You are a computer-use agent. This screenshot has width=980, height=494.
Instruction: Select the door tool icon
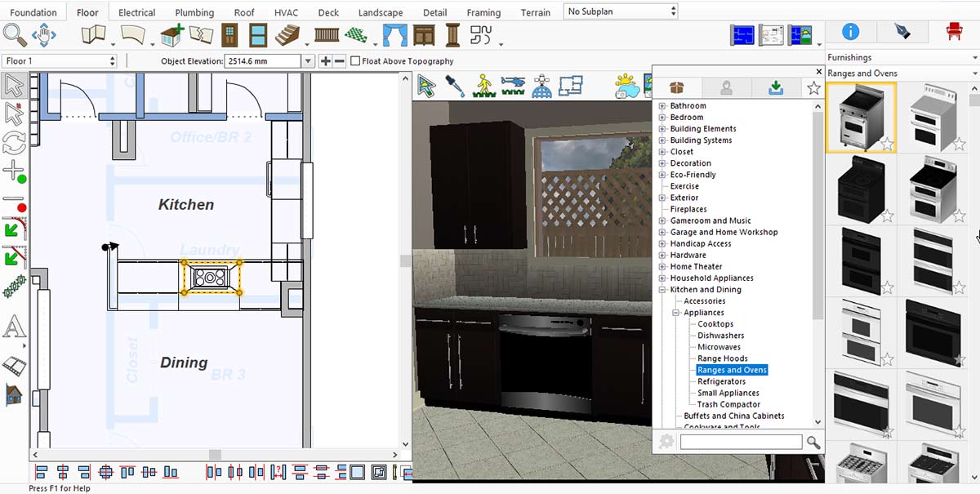click(x=230, y=35)
